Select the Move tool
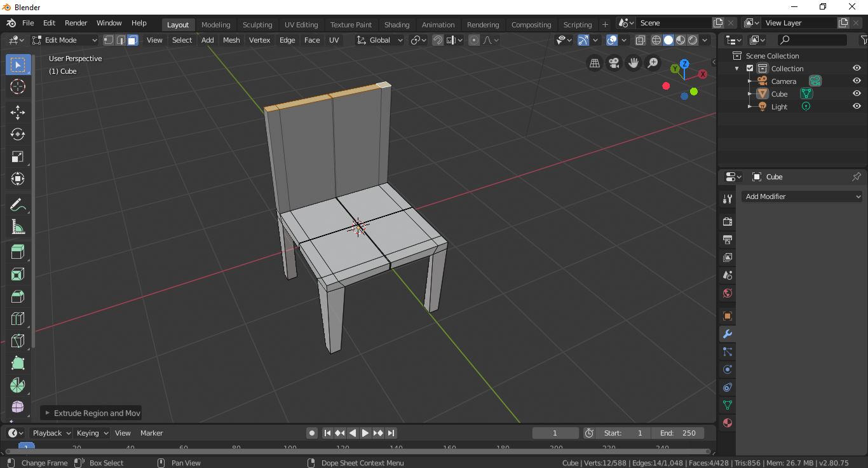The image size is (868, 468). pyautogui.click(x=17, y=112)
